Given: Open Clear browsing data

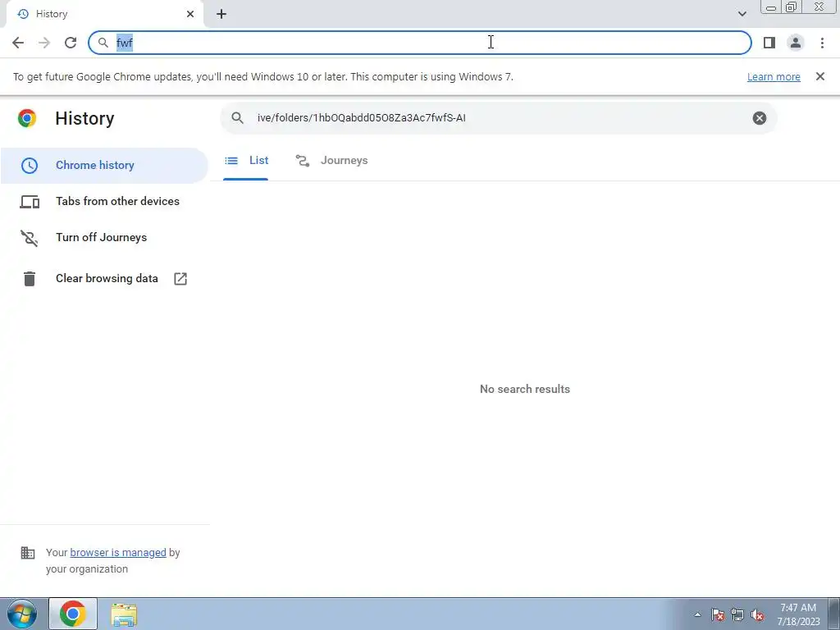Looking at the screenshot, I should (104, 279).
